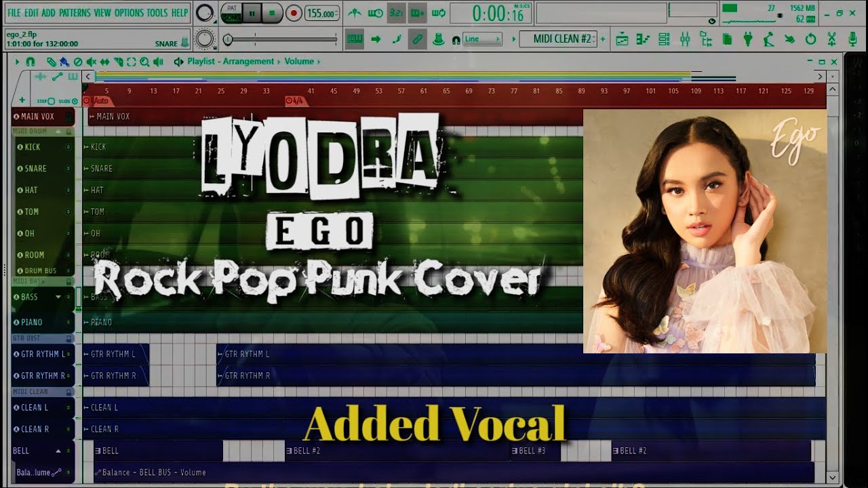Click the snap magnet icon beside Line

tap(456, 40)
